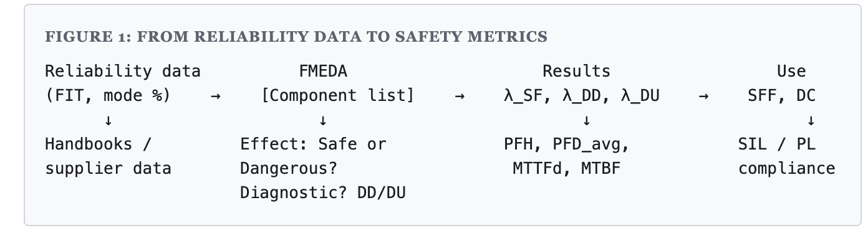Click the '(FIT, mode %)' text
Screen dimensions: 868x233
click(x=108, y=96)
